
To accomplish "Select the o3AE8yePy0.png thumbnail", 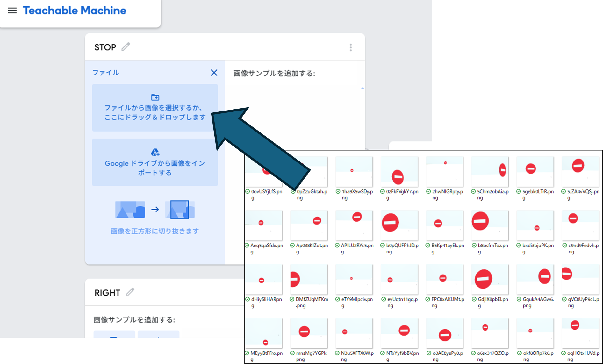I will 444,333.
